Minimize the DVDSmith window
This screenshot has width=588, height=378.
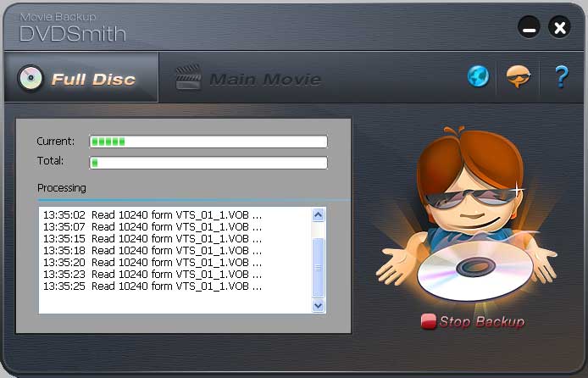(529, 27)
